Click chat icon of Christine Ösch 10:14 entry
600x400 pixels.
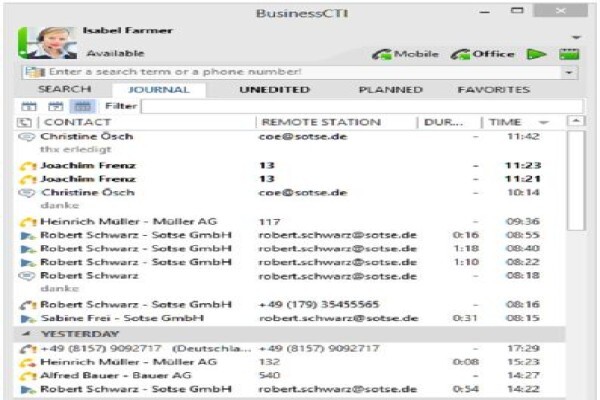(x=26, y=193)
